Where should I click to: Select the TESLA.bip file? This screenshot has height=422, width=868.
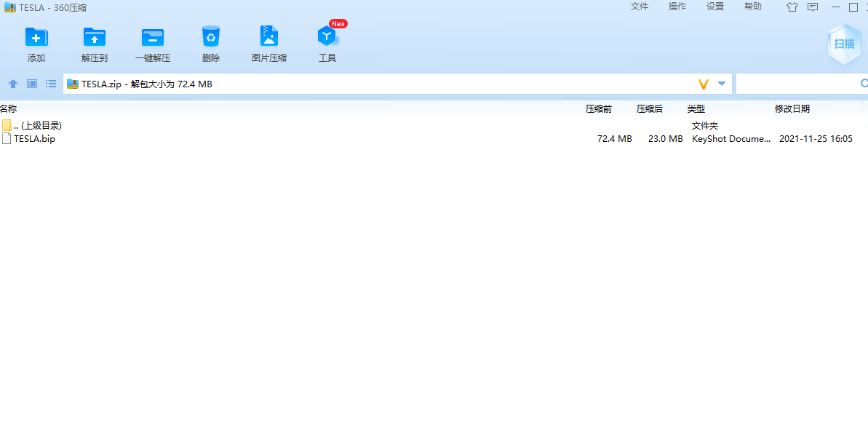coord(34,139)
